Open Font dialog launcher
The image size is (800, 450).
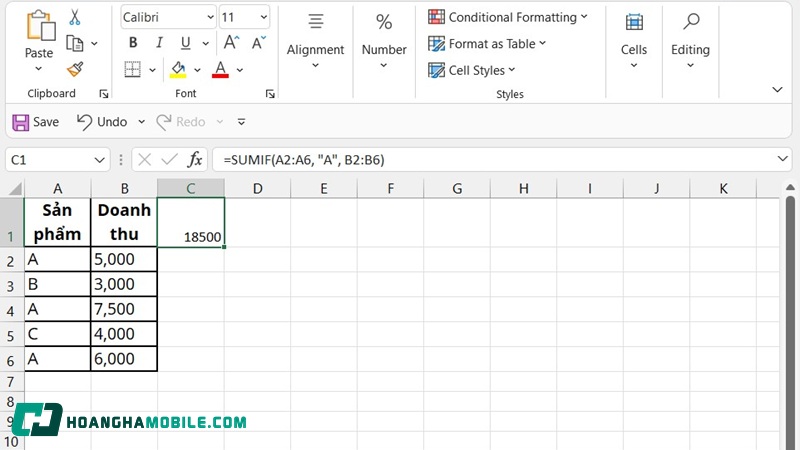pos(270,94)
